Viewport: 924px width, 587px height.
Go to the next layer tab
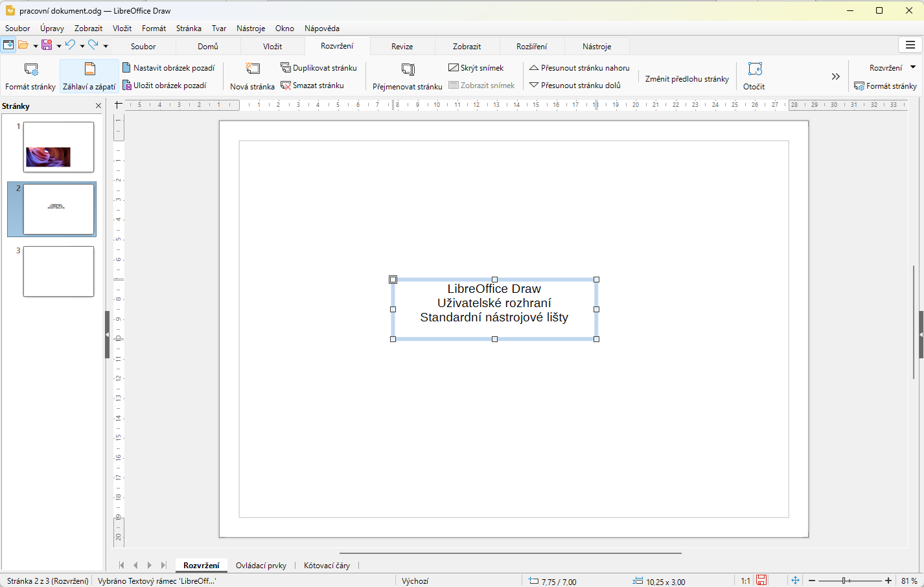pos(150,566)
